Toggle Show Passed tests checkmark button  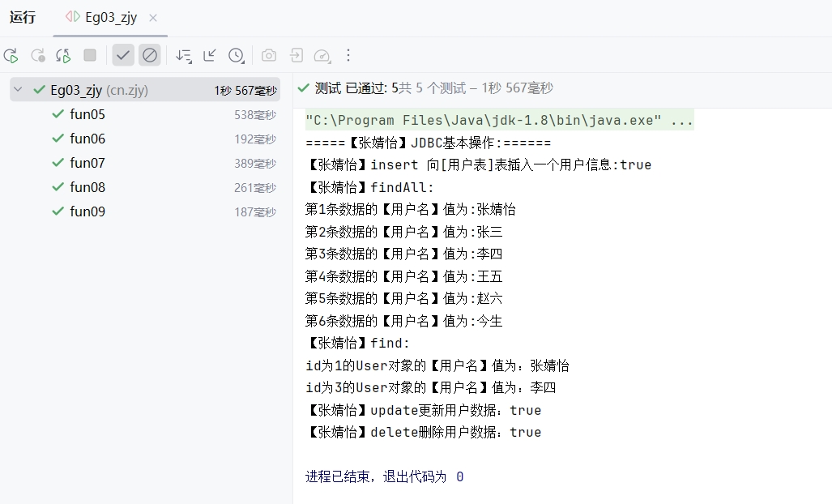point(123,55)
